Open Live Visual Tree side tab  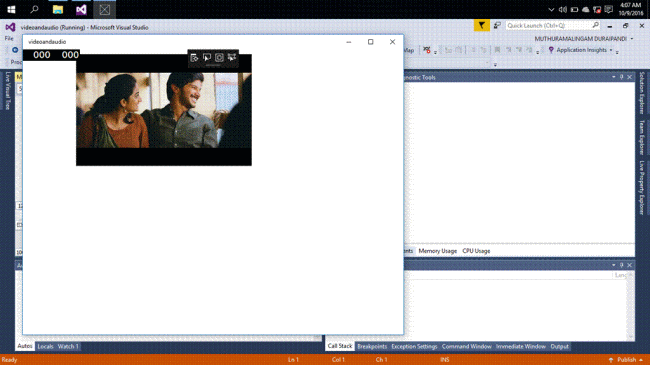tap(7, 90)
